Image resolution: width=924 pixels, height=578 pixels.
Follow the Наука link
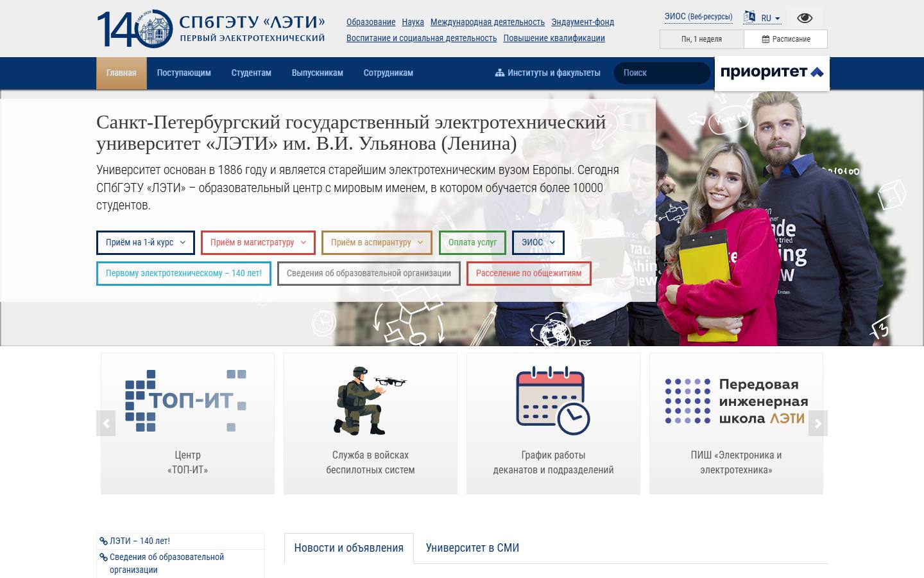tap(413, 22)
